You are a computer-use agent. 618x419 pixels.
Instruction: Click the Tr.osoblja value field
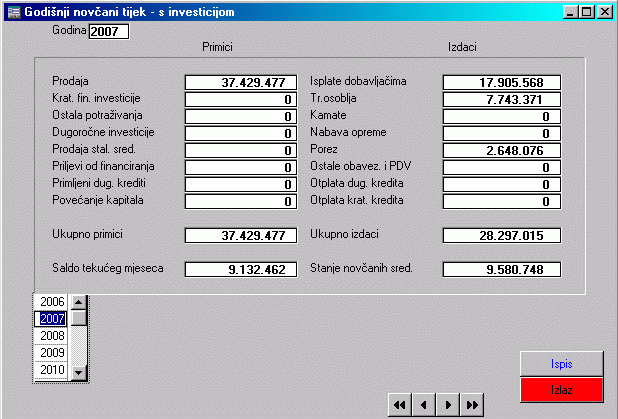tap(502, 99)
